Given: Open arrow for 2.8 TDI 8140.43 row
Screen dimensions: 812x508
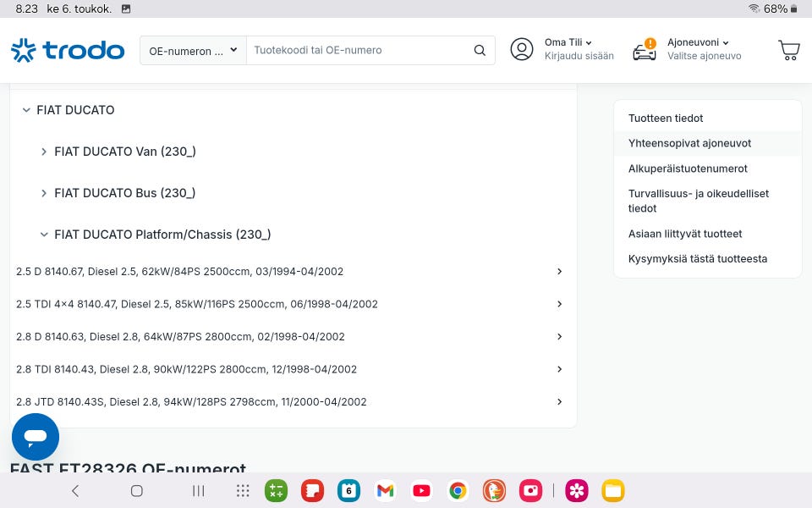Looking at the screenshot, I should tap(559, 369).
